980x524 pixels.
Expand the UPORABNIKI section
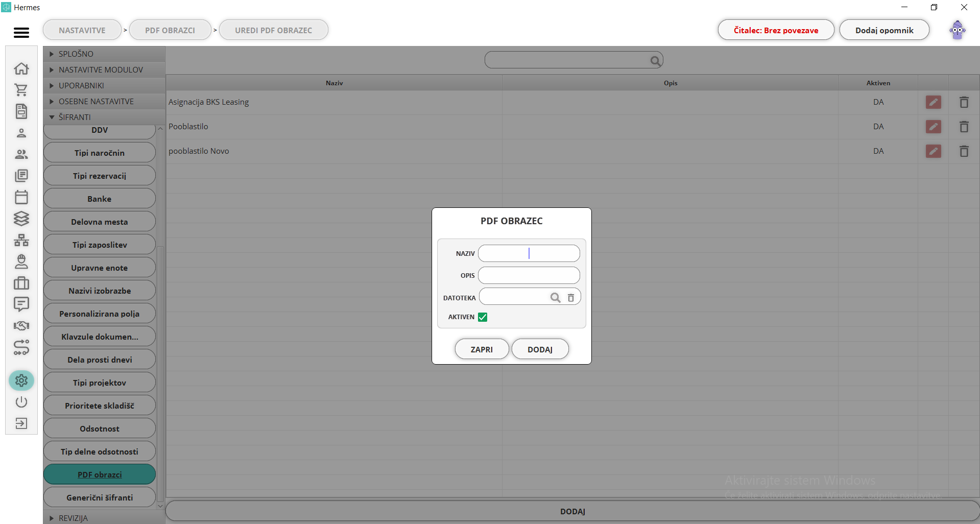click(104, 85)
